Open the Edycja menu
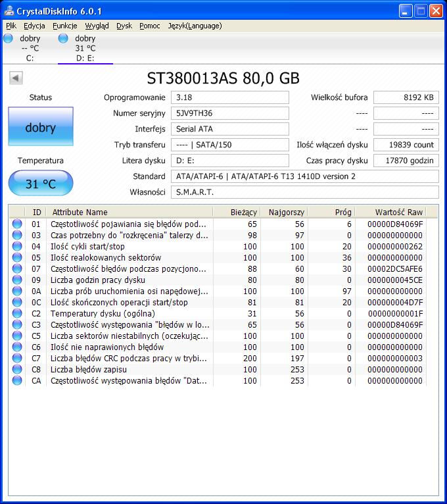The image size is (447, 504). point(34,26)
